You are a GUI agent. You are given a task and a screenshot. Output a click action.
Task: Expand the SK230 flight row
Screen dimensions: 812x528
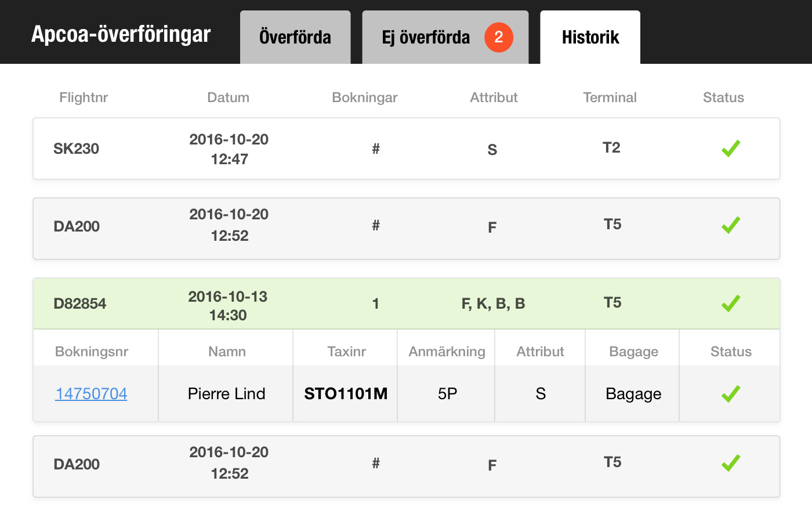(x=407, y=149)
